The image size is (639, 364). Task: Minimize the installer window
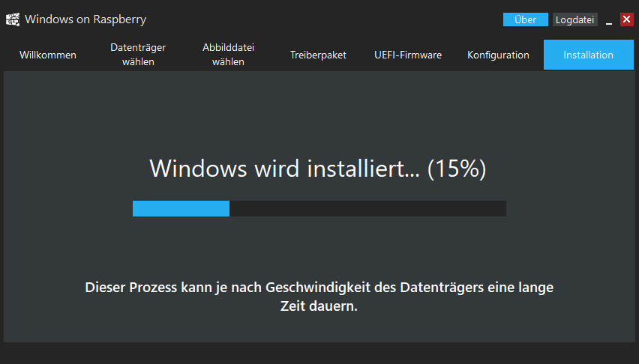tap(609, 20)
